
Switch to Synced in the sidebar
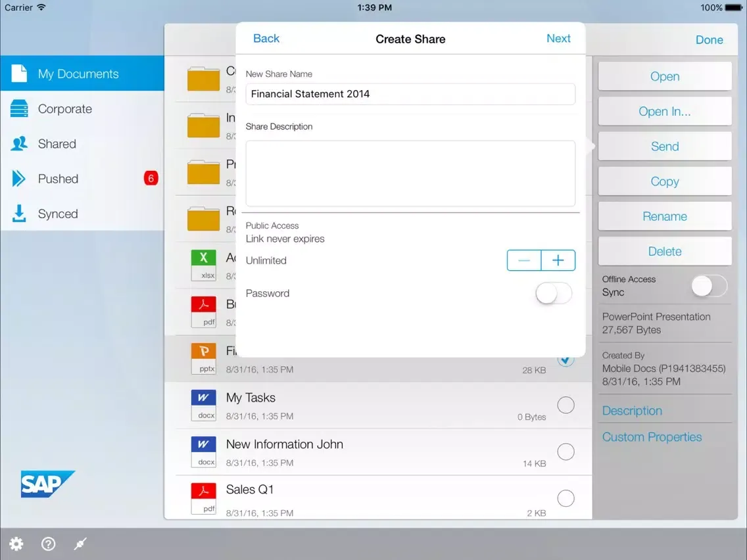pos(82,214)
